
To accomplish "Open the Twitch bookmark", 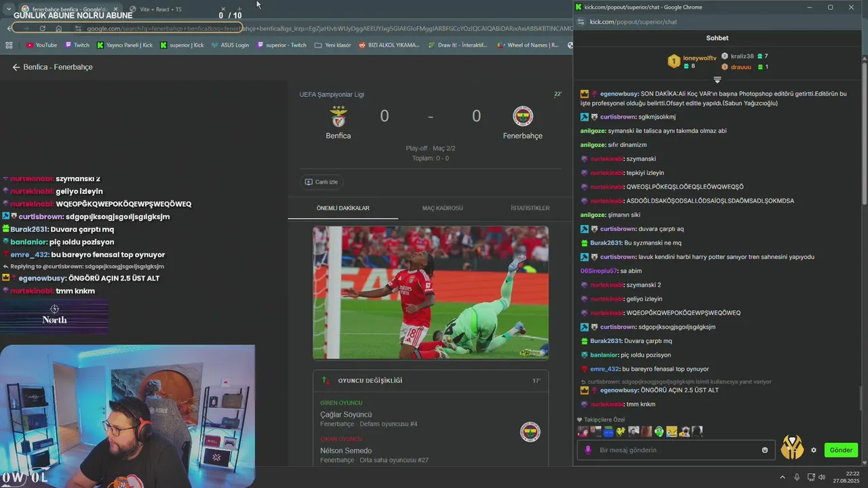I will 77,45.
